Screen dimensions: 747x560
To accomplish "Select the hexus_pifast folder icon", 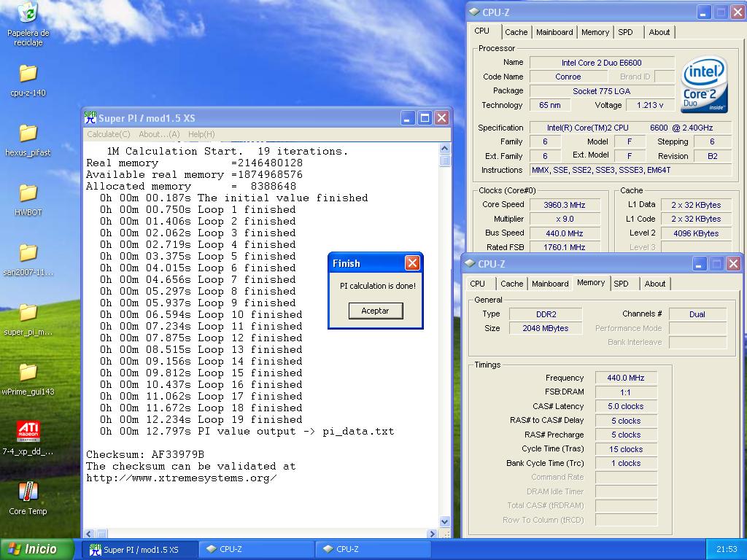I will click(28, 141).
